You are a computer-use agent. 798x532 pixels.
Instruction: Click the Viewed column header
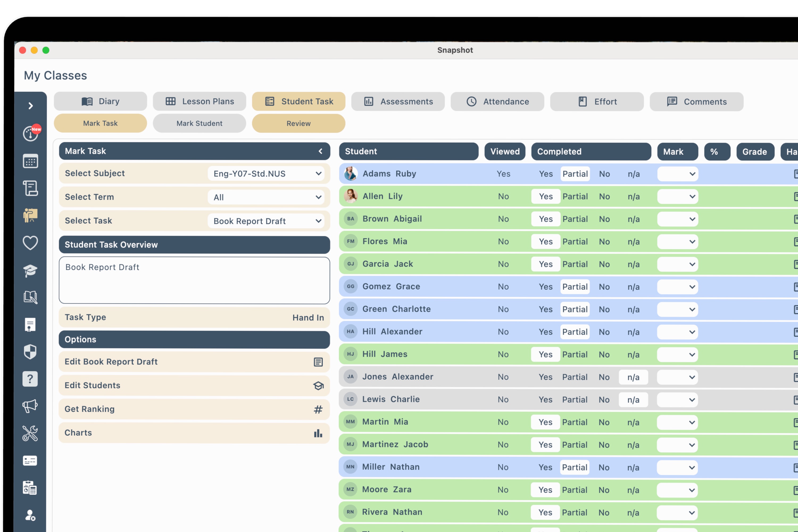(505, 152)
